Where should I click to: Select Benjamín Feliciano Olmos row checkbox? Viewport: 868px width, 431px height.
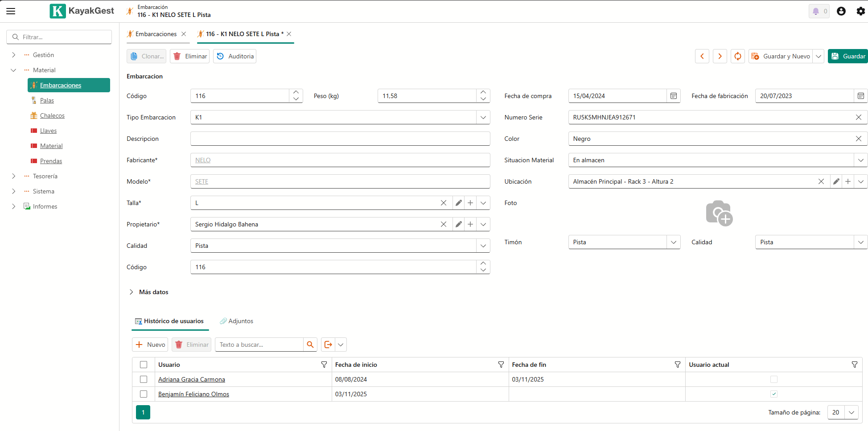[x=144, y=394]
